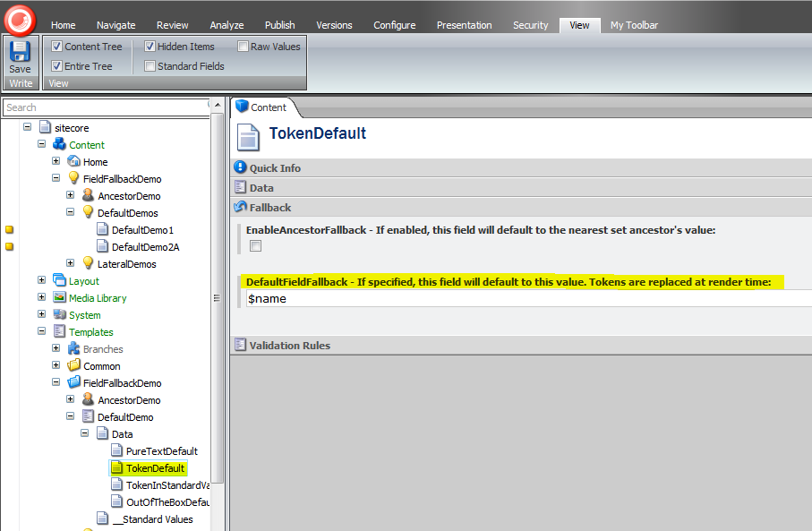
Task: Click the DefaultFieldFallback $name text field
Action: pyautogui.click(x=529, y=298)
